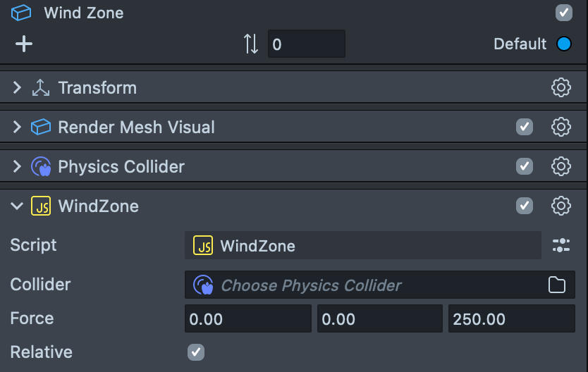Expand the Render Mesh Visual component

pos(17,127)
